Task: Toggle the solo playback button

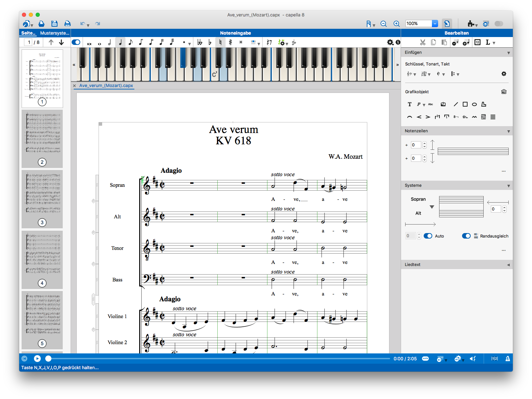Action: [425, 359]
